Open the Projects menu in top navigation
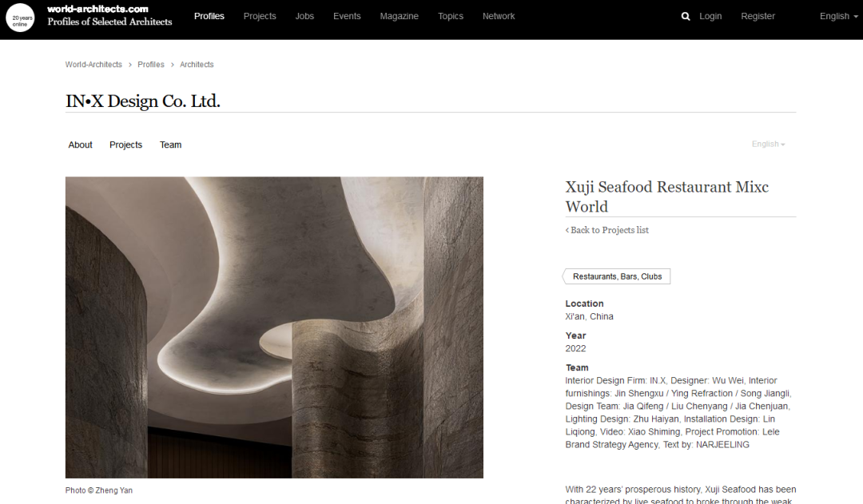 [260, 16]
